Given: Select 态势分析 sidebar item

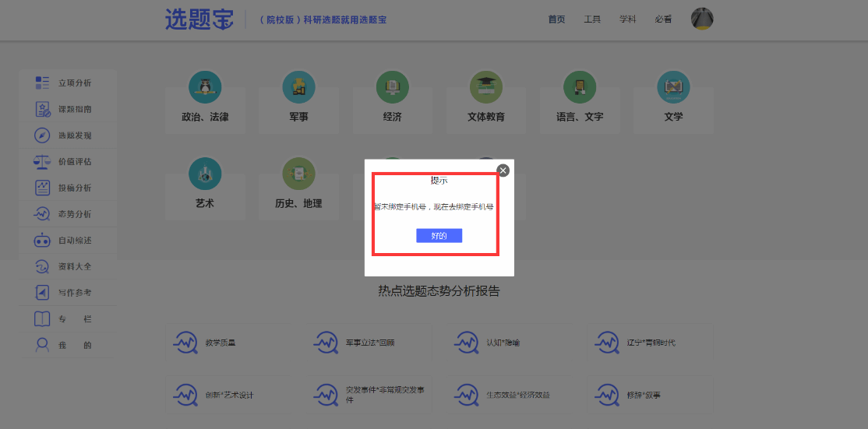Looking at the screenshot, I should coord(74,214).
